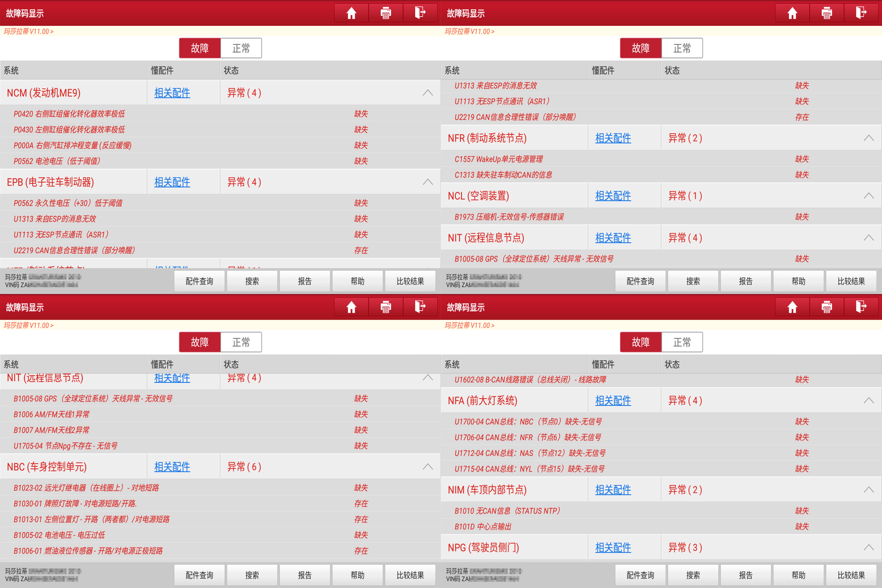Viewport: 882px width, 588px height.
Task: Click exit icon in the NFA headlight panel
Action: point(861,307)
